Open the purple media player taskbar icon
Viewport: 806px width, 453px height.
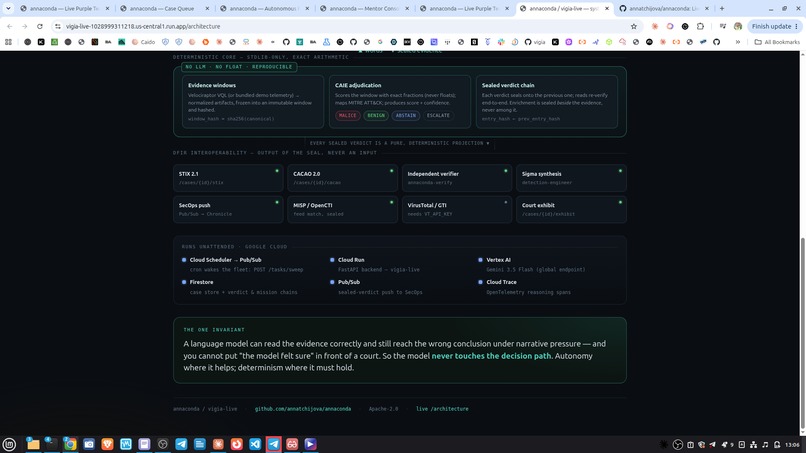310,444
